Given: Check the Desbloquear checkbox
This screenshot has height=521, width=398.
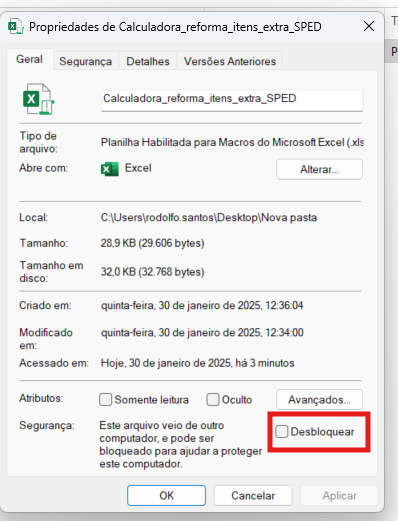Looking at the screenshot, I should tap(282, 432).
